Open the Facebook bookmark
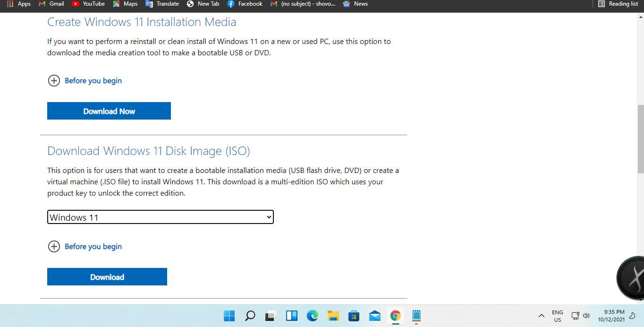The width and height of the screenshot is (644, 327). [245, 4]
